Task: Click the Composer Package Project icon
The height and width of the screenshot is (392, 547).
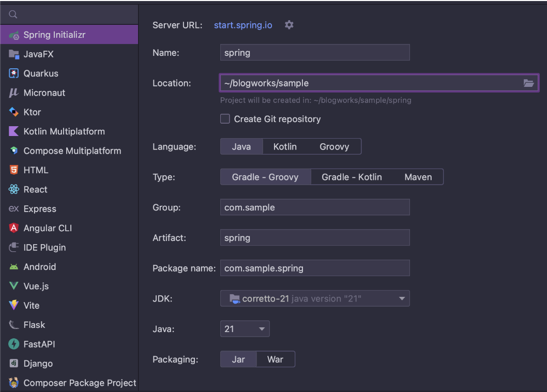Action: pos(13,383)
